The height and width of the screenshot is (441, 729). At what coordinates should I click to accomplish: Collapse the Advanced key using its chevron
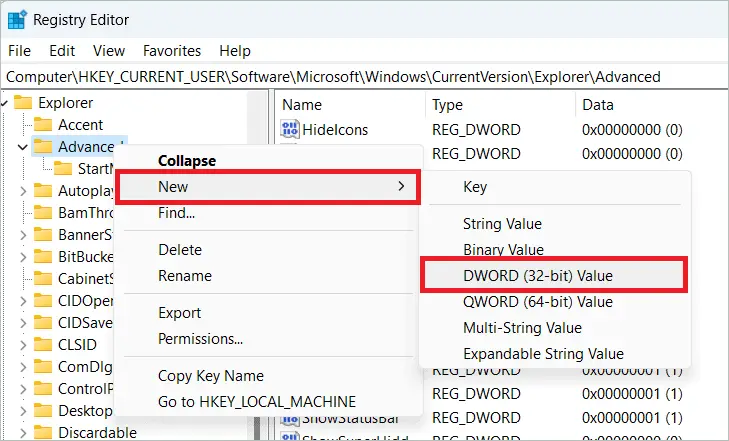point(23,147)
